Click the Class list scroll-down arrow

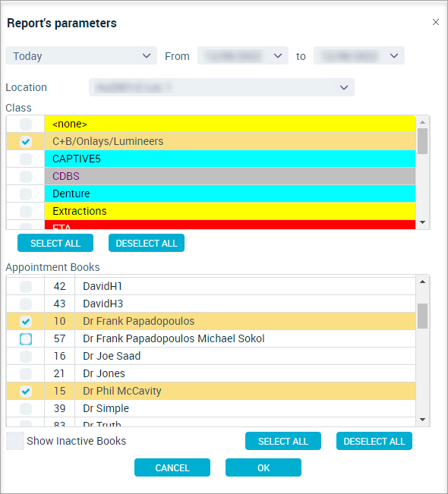pyautogui.click(x=422, y=222)
